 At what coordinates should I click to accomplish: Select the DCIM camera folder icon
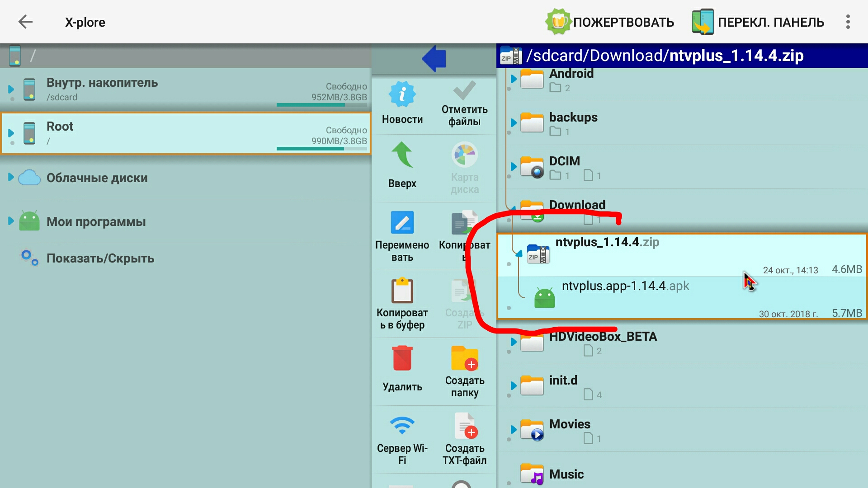[x=532, y=167]
